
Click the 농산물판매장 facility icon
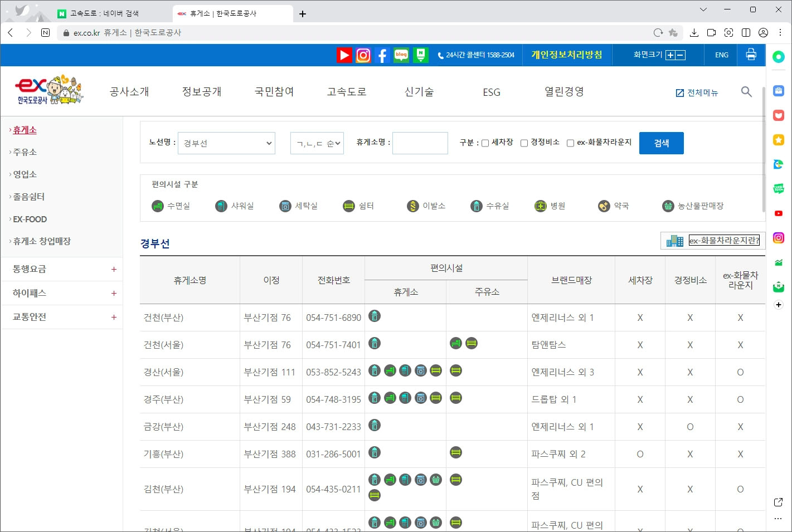click(668, 206)
